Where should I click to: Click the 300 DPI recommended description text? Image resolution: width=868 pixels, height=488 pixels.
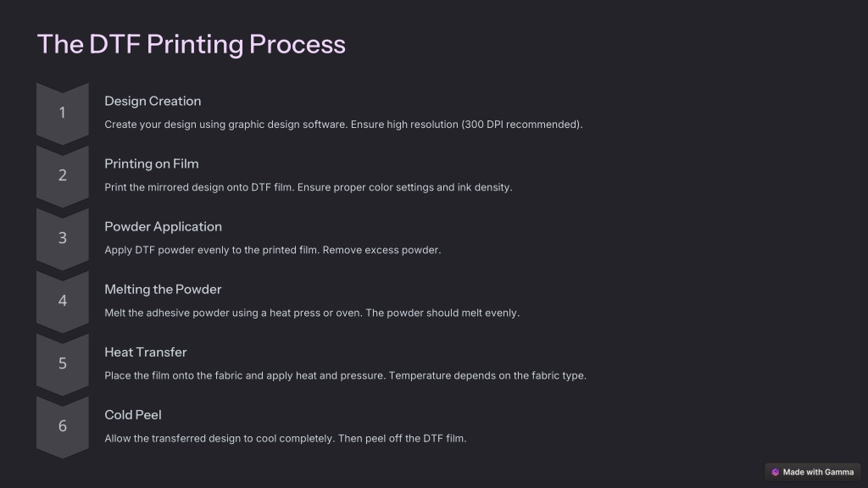click(x=522, y=125)
